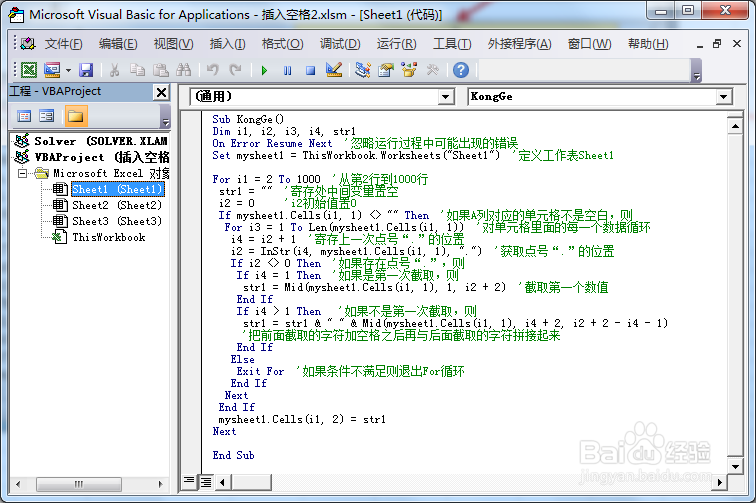The image size is (756, 503).
Task: Click code window scroll left arrow
Action: point(222,482)
